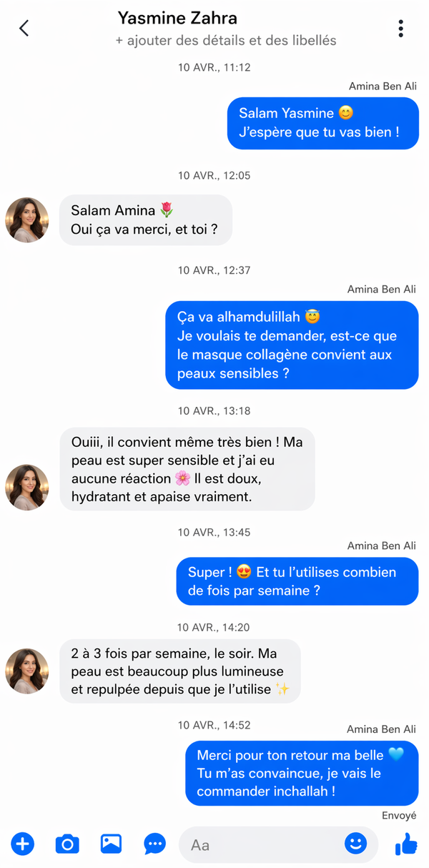Open the emoji picker smiley
The width and height of the screenshot is (429, 868).
[355, 844]
